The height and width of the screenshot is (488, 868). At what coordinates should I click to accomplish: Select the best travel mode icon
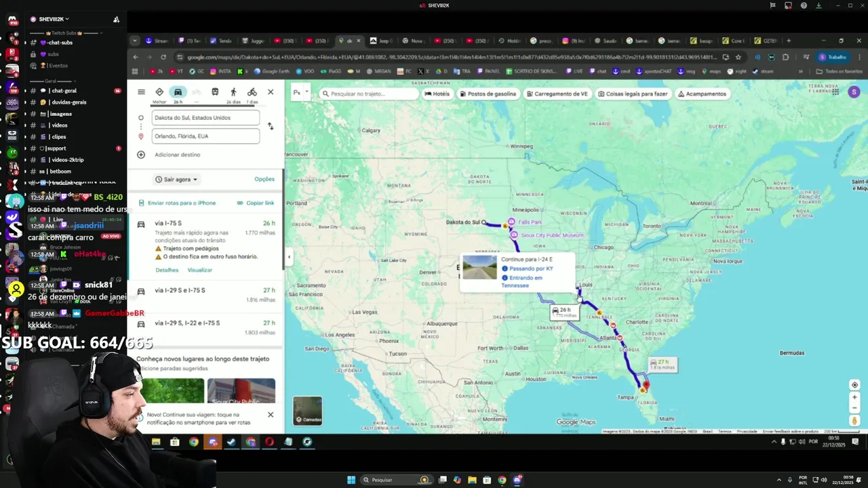pos(159,92)
